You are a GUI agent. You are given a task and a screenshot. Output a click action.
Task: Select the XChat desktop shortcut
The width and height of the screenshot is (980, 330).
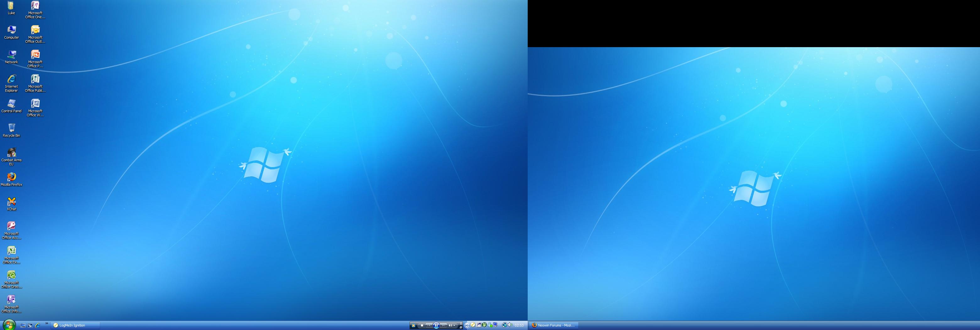click(x=11, y=204)
